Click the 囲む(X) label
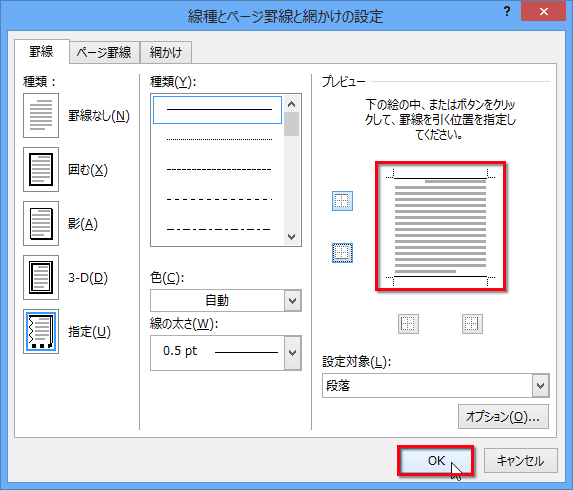The image size is (573, 490). point(88,170)
